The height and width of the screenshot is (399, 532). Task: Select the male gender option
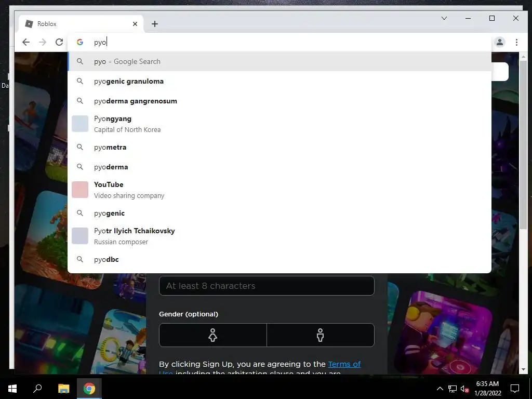click(x=320, y=335)
